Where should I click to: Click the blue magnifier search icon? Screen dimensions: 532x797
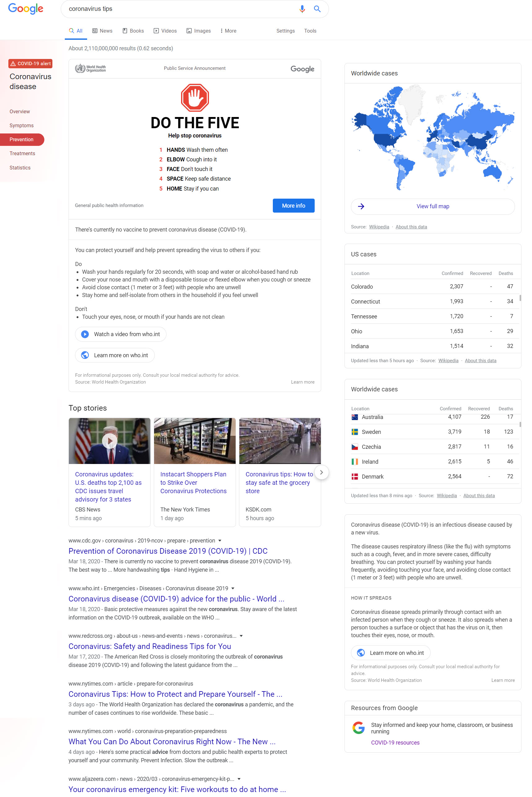[x=317, y=9]
